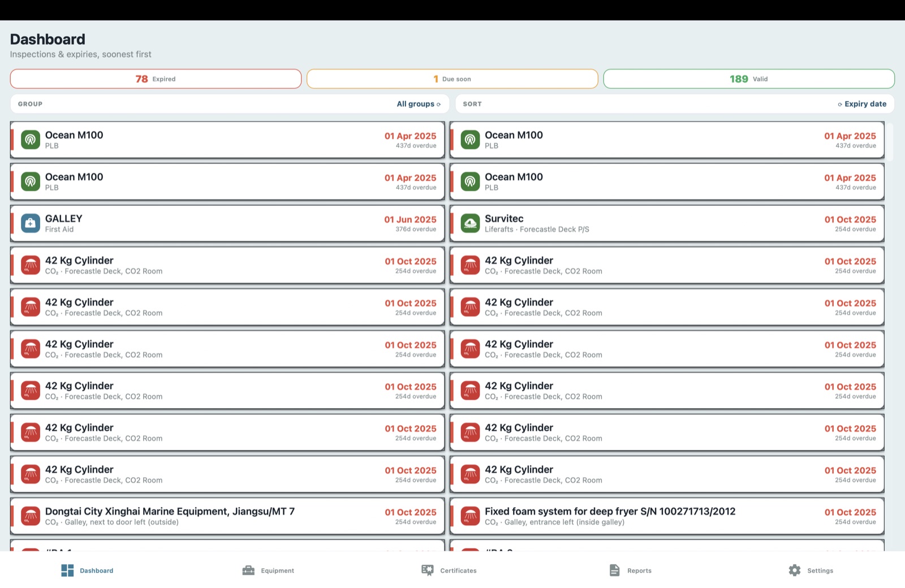
Task: Click the CO2 icon of Fixed foam system entry
Action: click(470, 516)
